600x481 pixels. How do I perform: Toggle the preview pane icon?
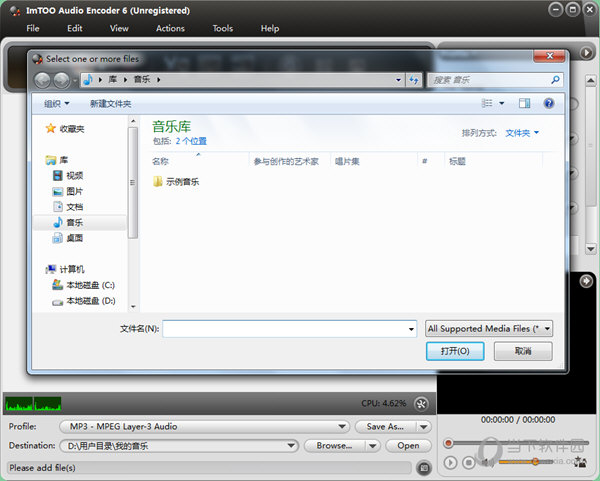[524, 103]
